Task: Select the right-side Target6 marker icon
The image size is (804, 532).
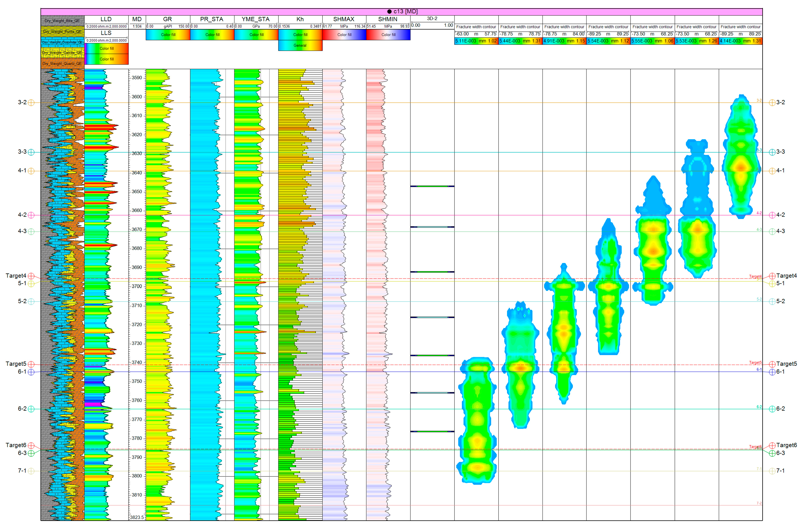Action: 772,446
